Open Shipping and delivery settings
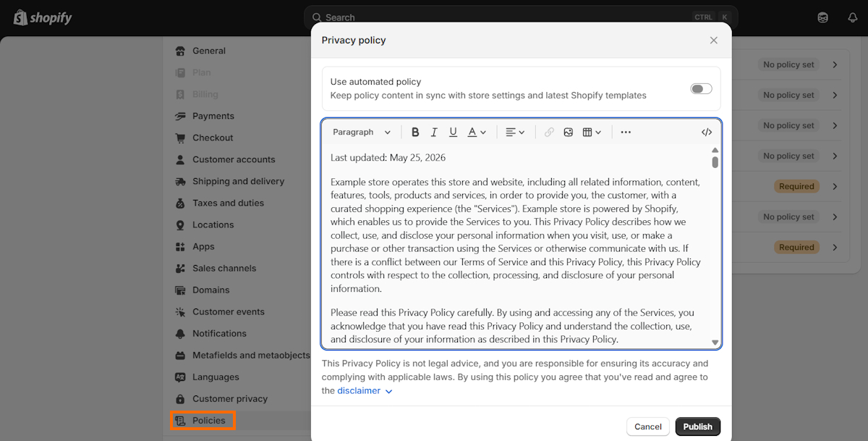Image resolution: width=868 pixels, height=441 pixels. click(x=238, y=181)
